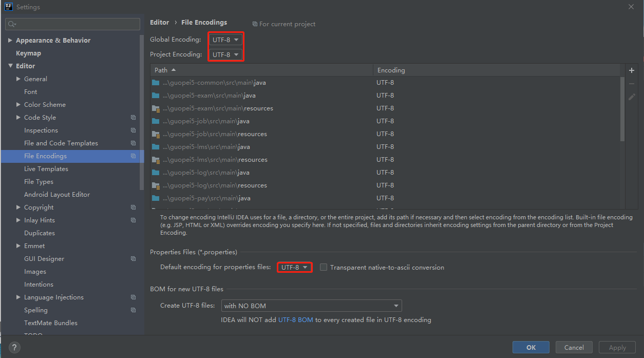Screen dimensions: 644x358
Task: Click the pencil edit icon beside table
Action: pyautogui.click(x=632, y=97)
